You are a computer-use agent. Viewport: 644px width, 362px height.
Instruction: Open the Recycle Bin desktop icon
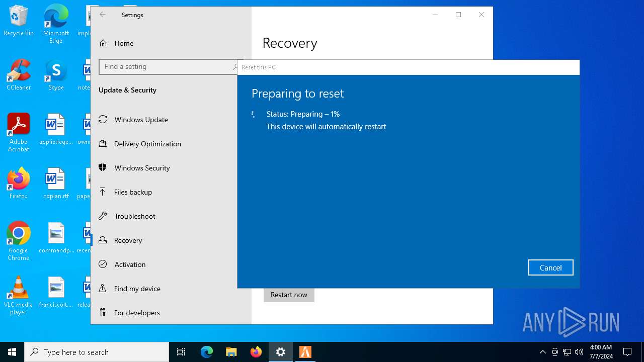[19, 21]
